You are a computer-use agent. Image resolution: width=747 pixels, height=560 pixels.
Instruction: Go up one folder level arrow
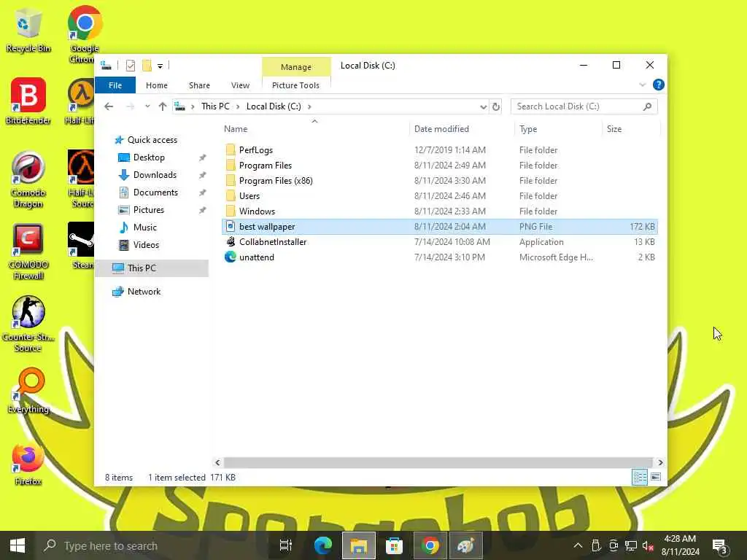[x=163, y=106]
